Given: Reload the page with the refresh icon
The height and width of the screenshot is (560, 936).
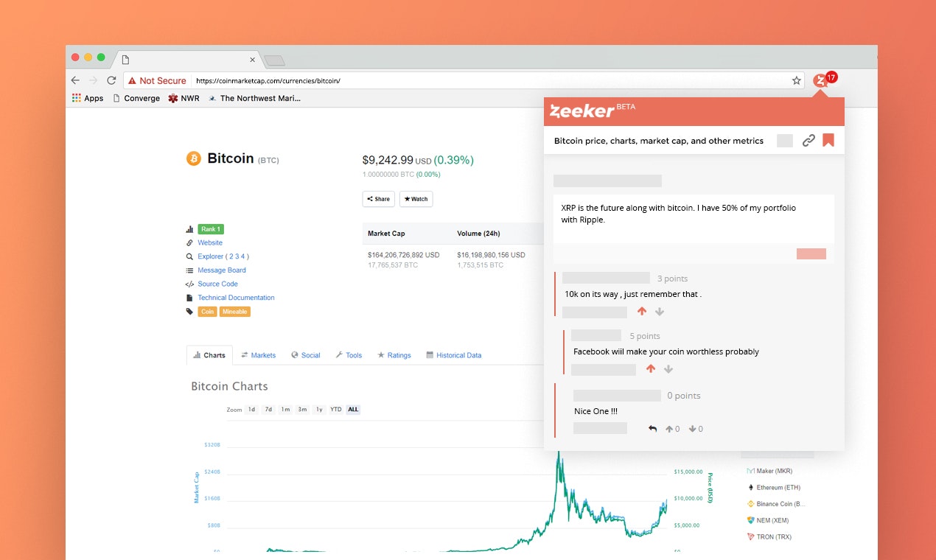Looking at the screenshot, I should [x=112, y=80].
